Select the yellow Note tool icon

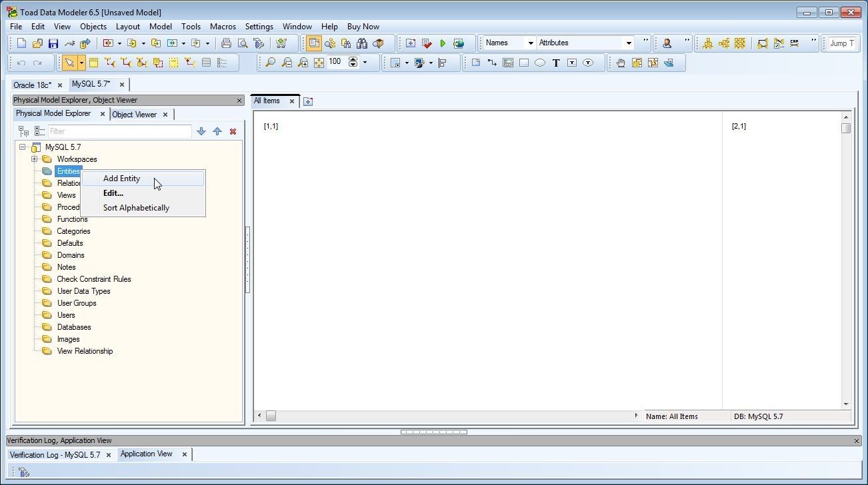174,63
